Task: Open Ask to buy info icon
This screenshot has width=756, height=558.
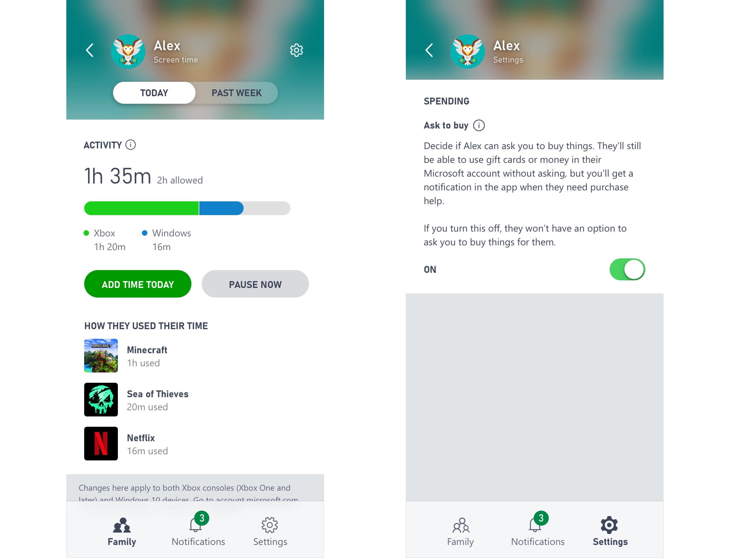Action: click(x=479, y=125)
